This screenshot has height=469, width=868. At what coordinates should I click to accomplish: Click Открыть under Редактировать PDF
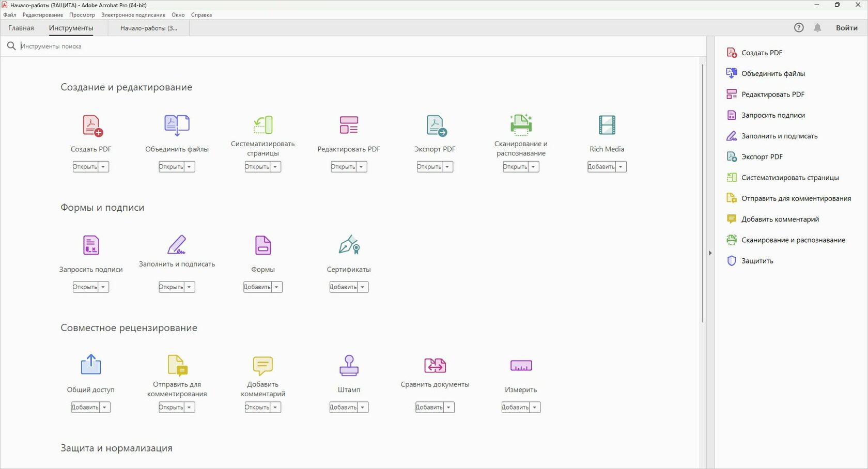pyautogui.click(x=343, y=167)
